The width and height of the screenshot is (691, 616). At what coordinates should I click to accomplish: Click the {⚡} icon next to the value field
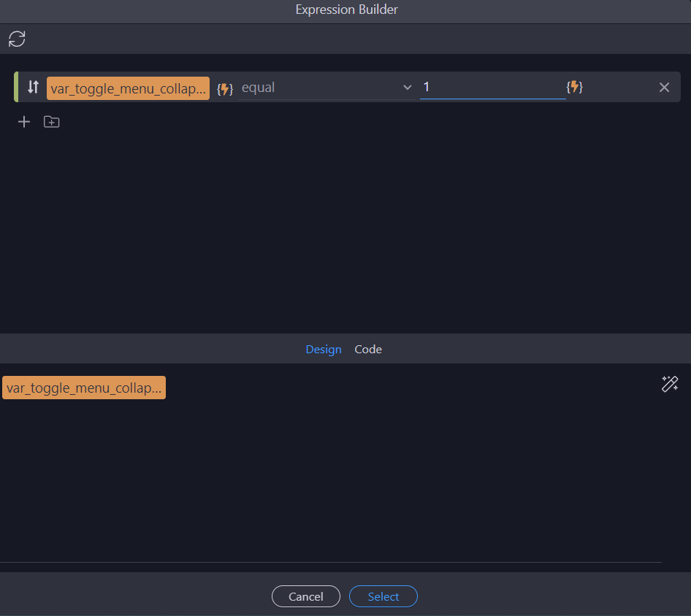[575, 87]
